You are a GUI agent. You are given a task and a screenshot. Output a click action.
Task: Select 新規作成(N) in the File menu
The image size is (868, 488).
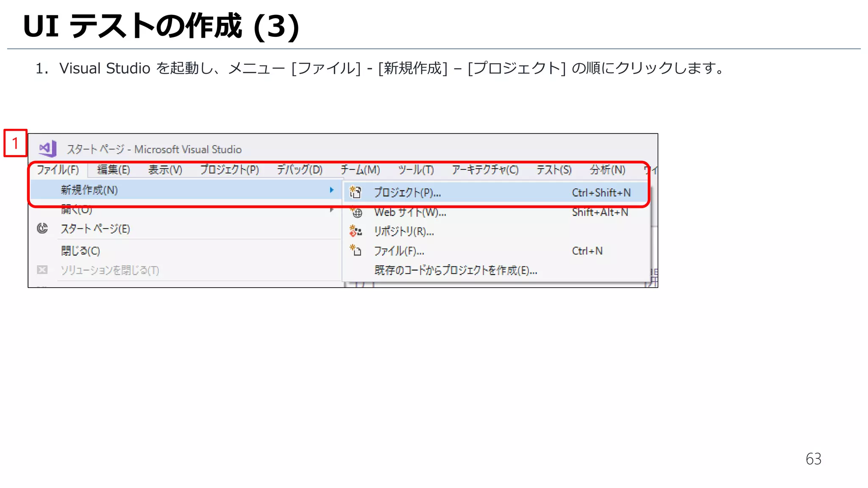(186, 190)
